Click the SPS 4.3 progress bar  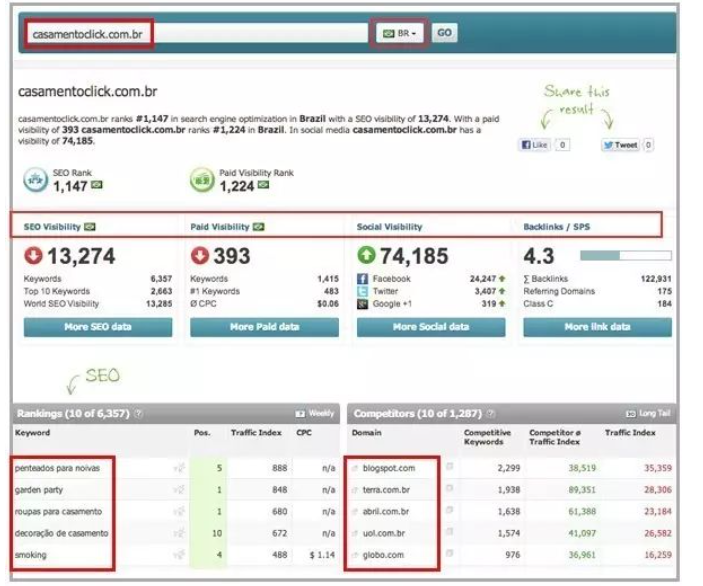[625, 256]
